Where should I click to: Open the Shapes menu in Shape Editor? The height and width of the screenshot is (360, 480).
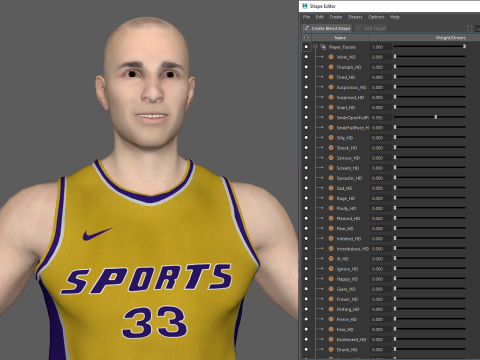coord(355,17)
